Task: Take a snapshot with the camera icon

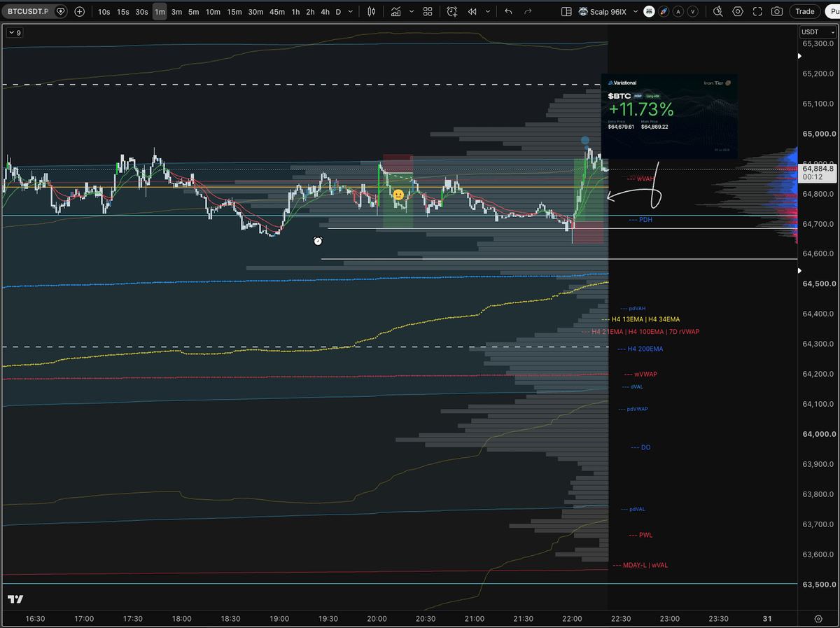Action: point(777,11)
